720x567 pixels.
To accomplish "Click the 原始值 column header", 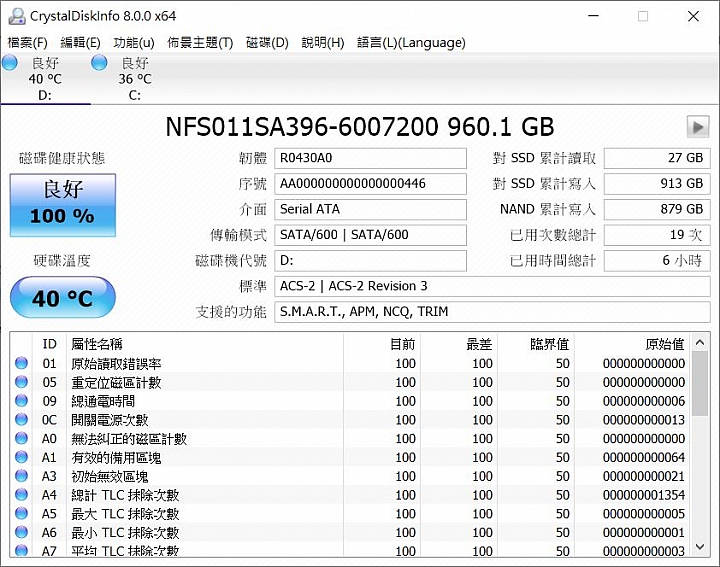I will coord(632,344).
